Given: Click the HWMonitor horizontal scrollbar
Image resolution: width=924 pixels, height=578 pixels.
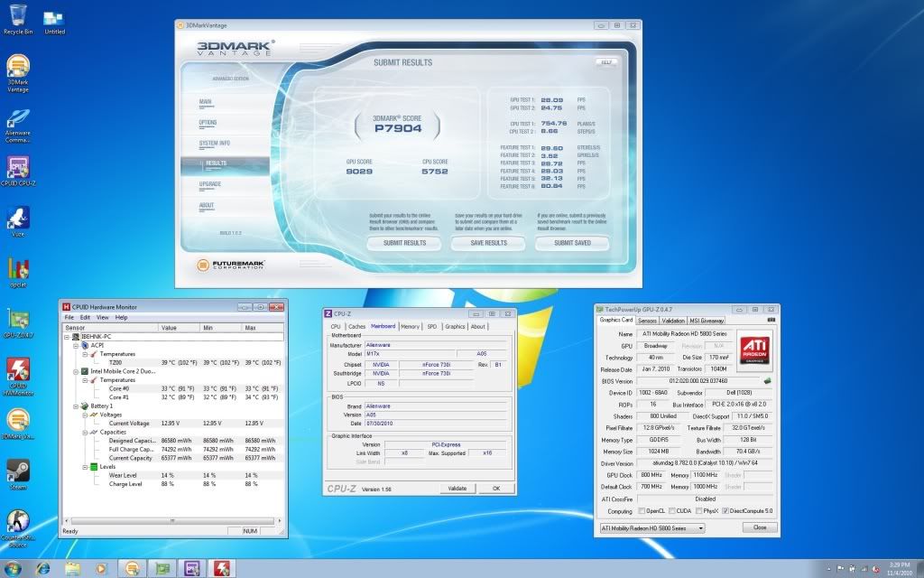Looking at the screenshot, I should 172,521.
